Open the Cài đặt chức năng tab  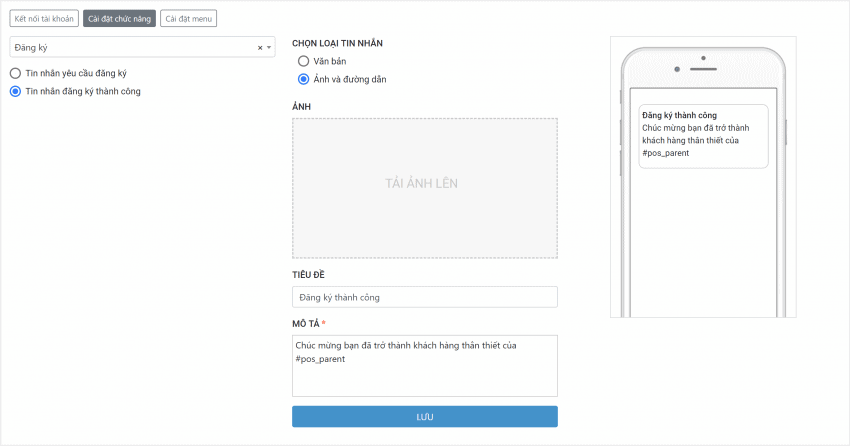click(120, 18)
